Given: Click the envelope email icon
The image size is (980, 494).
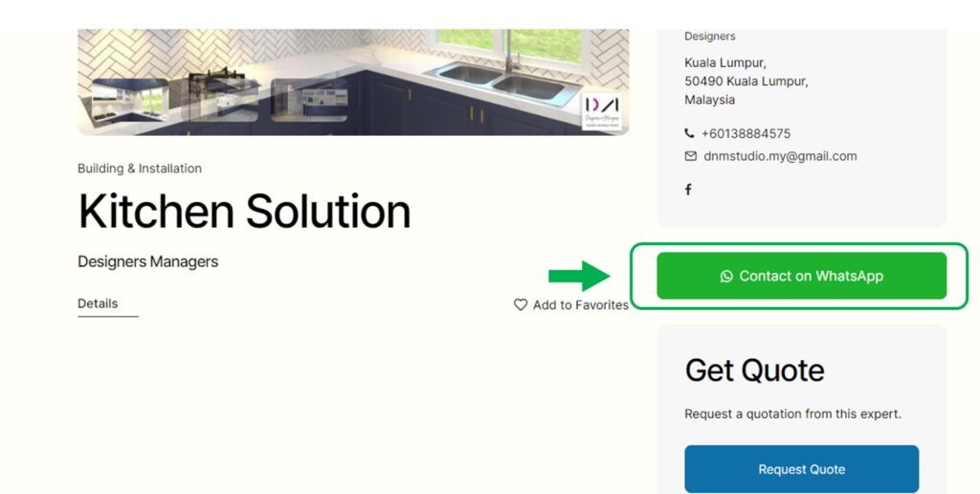Looking at the screenshot, I should 691,156.
